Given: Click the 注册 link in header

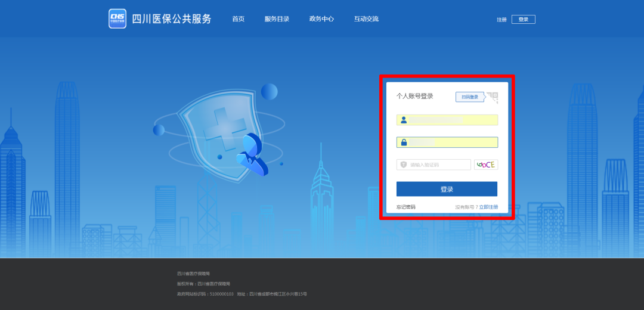Looking at the screenshot, I should click(501, 20).
